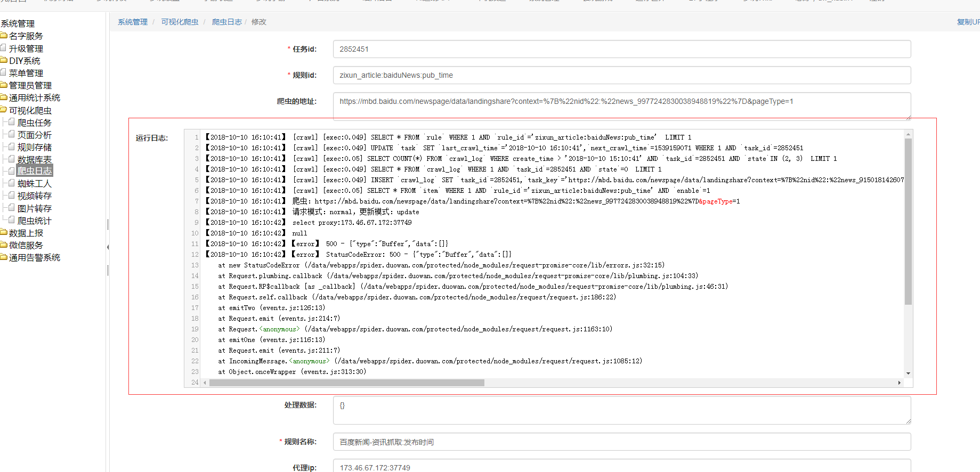Screen dimensions: 980x472
Task: Click the 系统管理 sidebar heading
Action: click(x=18, y=23)
